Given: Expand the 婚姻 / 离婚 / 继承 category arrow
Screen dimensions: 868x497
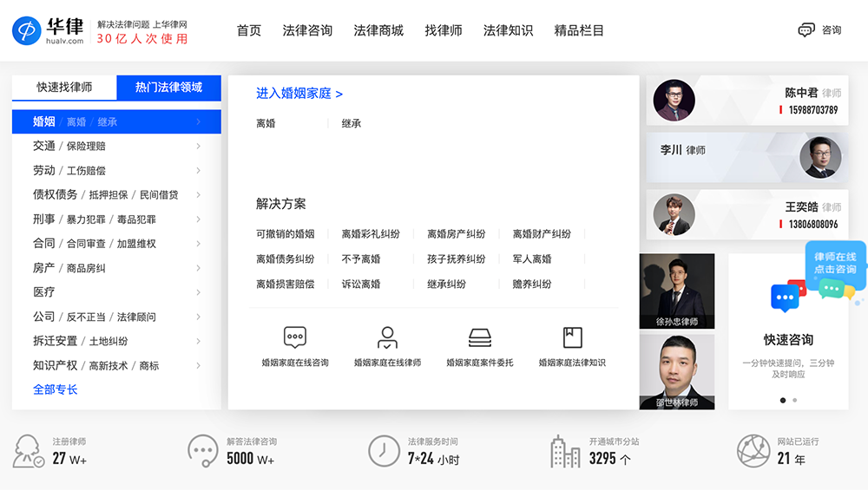Looking at the screenshot, I should coord(198,121).
